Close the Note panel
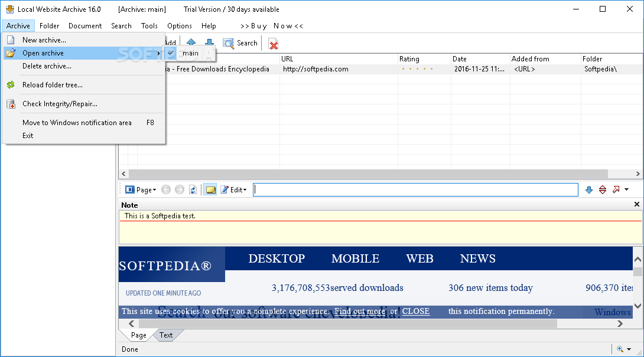Viewport: 644px width, 357px height. coord(636,204)
